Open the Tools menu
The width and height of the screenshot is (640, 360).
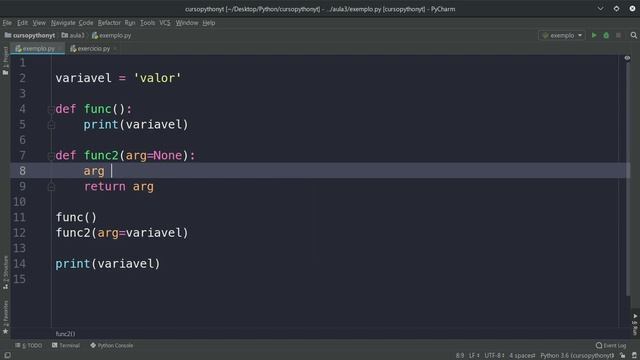(147, 23)
